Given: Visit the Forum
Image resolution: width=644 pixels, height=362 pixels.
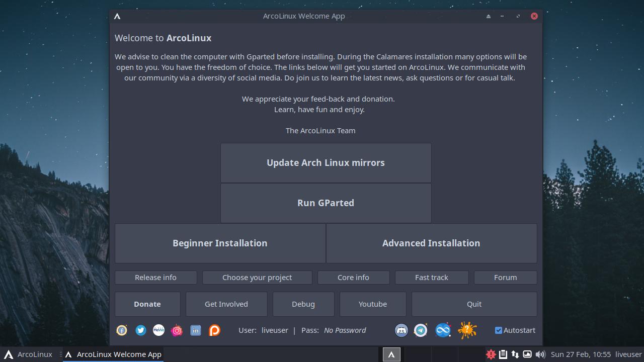Looking at the screenshot, I should coord(505,278).
